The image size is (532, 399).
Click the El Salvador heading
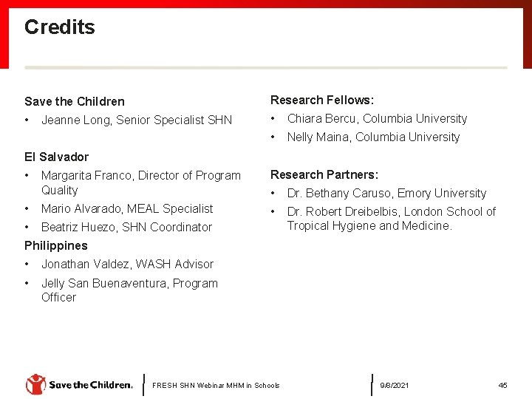(x=56, y=157)
